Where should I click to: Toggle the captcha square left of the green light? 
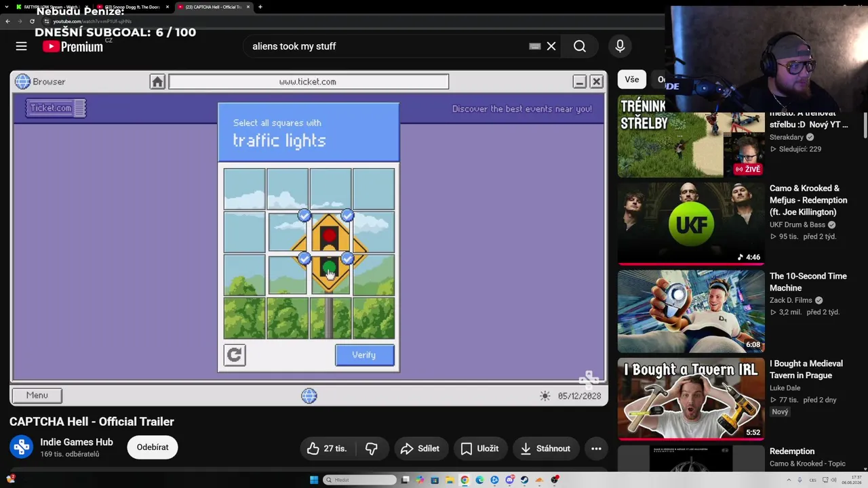288,276
